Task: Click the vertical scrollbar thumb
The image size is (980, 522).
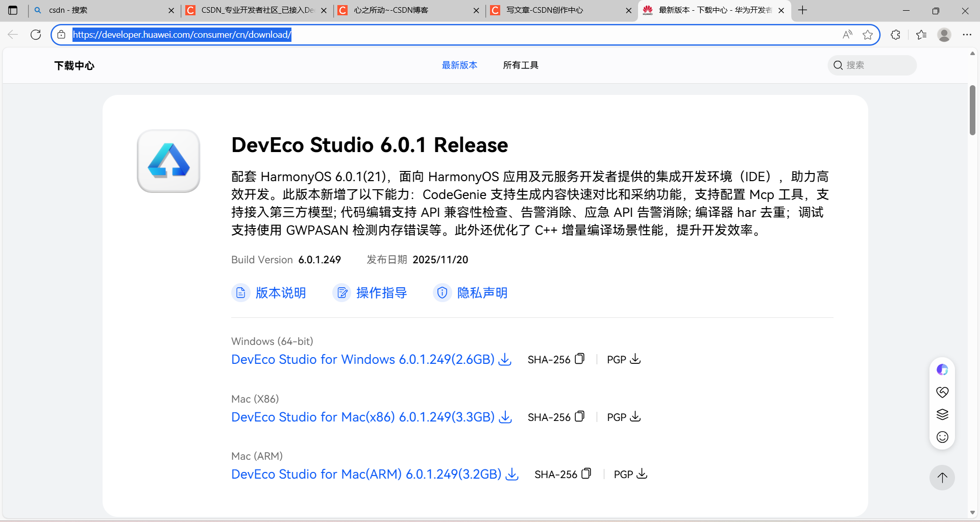Action: [x=972, y=110]
